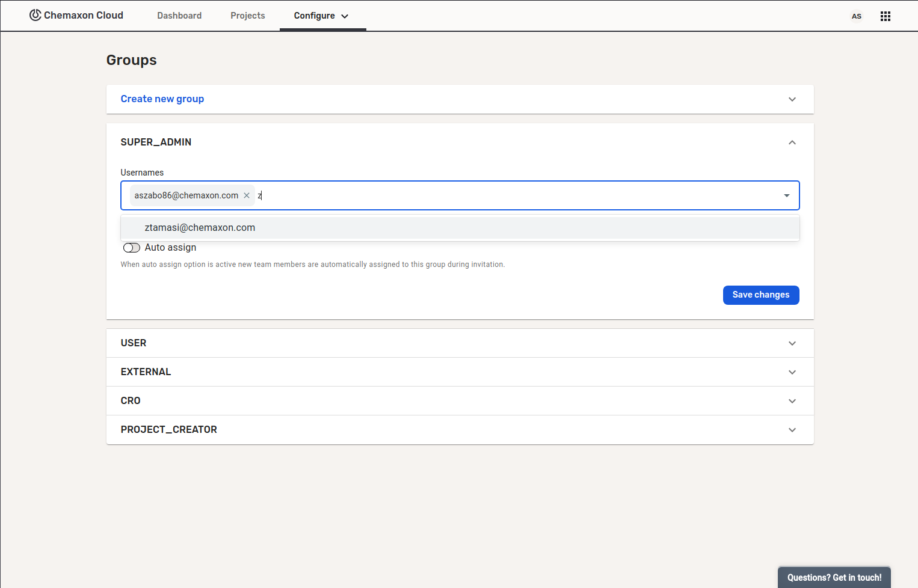Click the Save changes button
This screenshot has width=918, height=588.
[x=760, y=295]
